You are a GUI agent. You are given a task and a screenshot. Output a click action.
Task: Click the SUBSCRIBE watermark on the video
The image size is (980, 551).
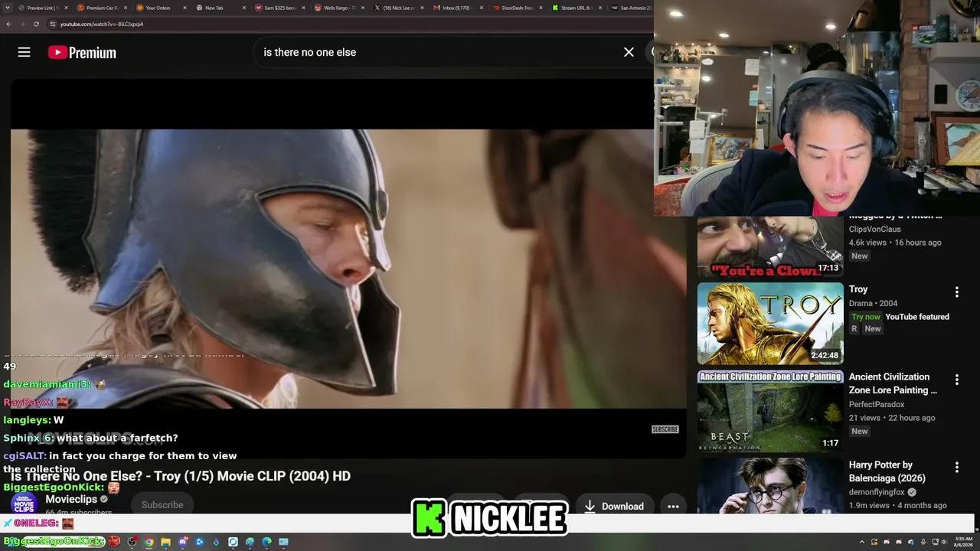click(665, 429)
